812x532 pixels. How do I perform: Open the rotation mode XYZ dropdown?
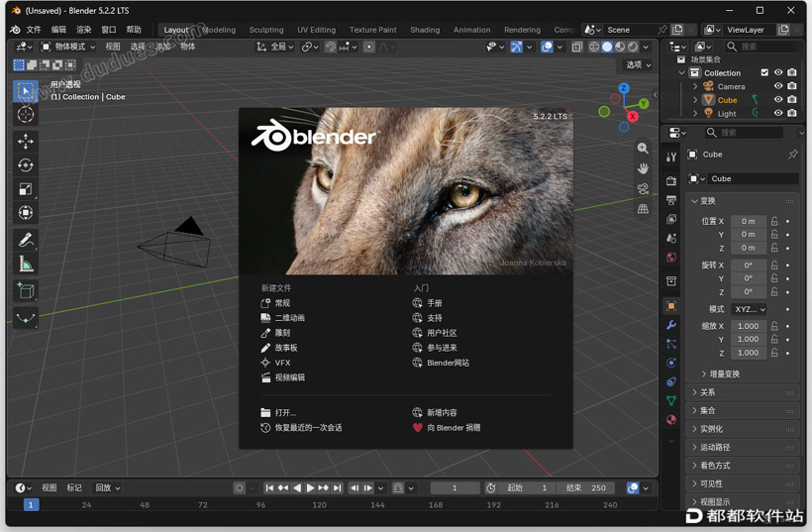(749, 309)
